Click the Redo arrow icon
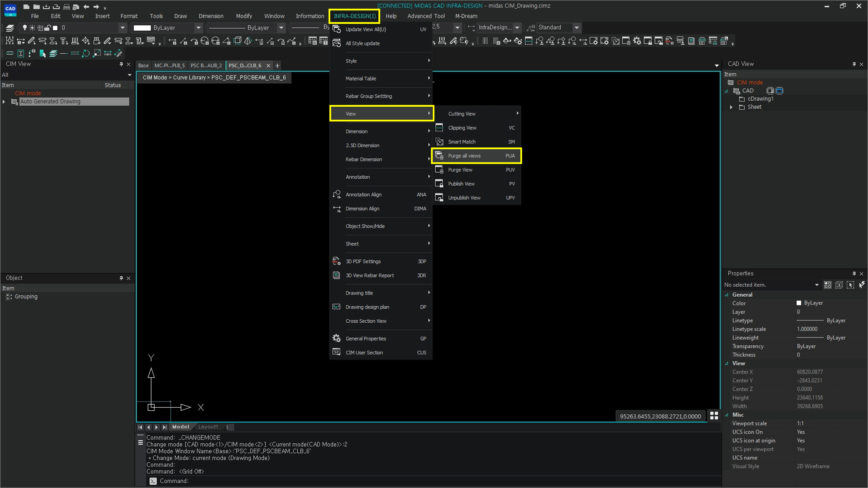This screenshot has width=868, height=488. coord(96,7)
